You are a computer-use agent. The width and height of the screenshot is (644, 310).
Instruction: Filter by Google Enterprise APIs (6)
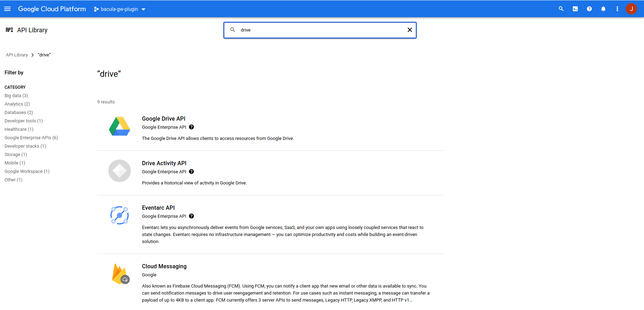[x=31, y=138]
